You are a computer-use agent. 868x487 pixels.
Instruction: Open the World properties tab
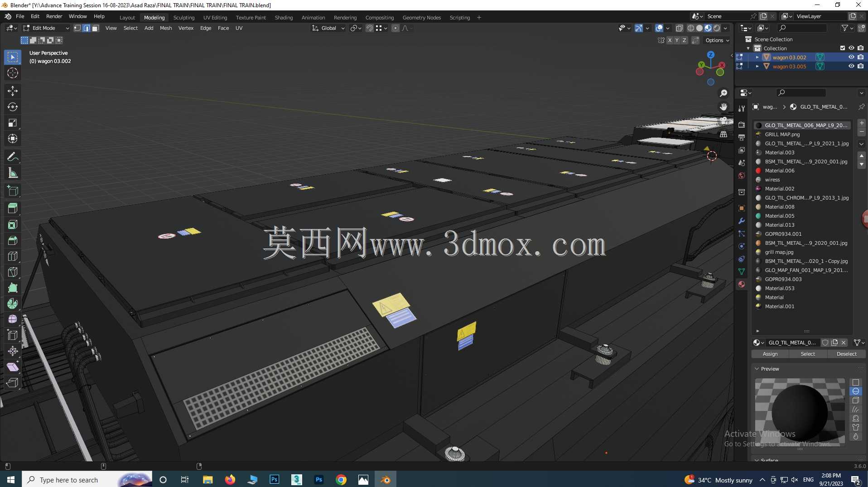[x=742, y=176]
